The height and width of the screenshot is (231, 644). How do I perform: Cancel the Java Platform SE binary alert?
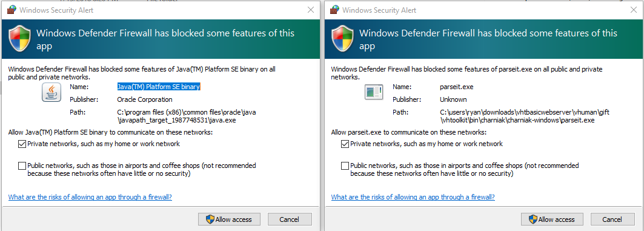[290, 219]
